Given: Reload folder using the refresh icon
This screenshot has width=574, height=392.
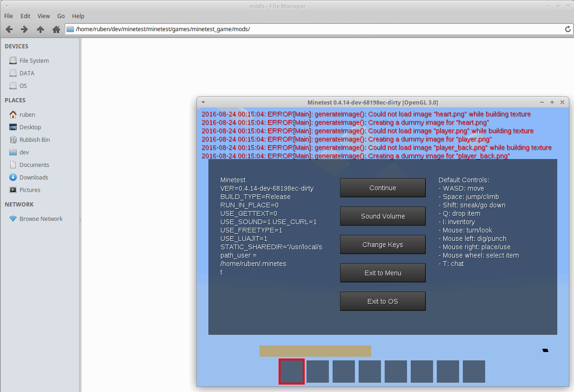Looking at the screenshot, I should point(567,29).
